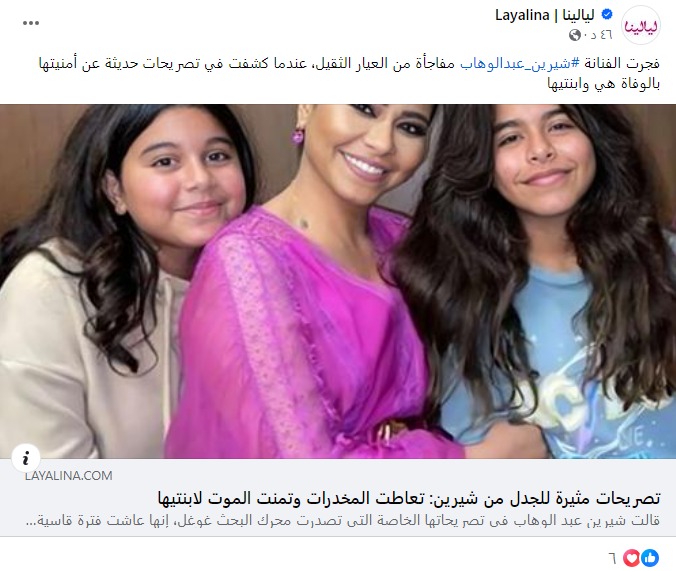Screen dimensions: 676x571
Task: Click the post caption text starting with فجرت الفنانة
Action: point(349,73)
